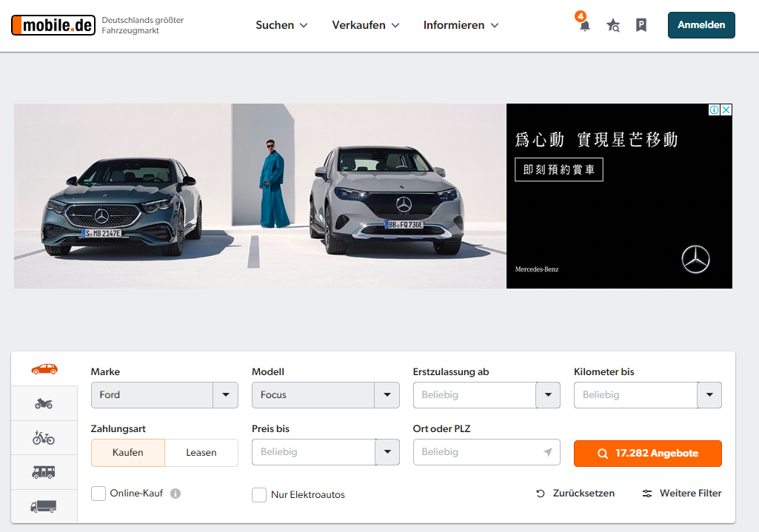Click the Erstzulassung ab input field
Image resolution: width=759 pixels, height=532 pixels.
click(475, 395)
